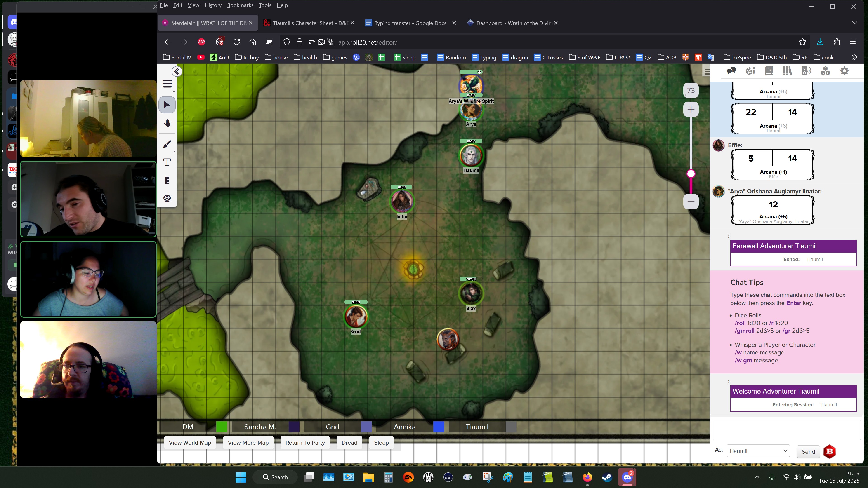Viewport: 868px width, 488px height.
Task: Open the Jukebox audio tab icon
Action: tap(806, 71)
